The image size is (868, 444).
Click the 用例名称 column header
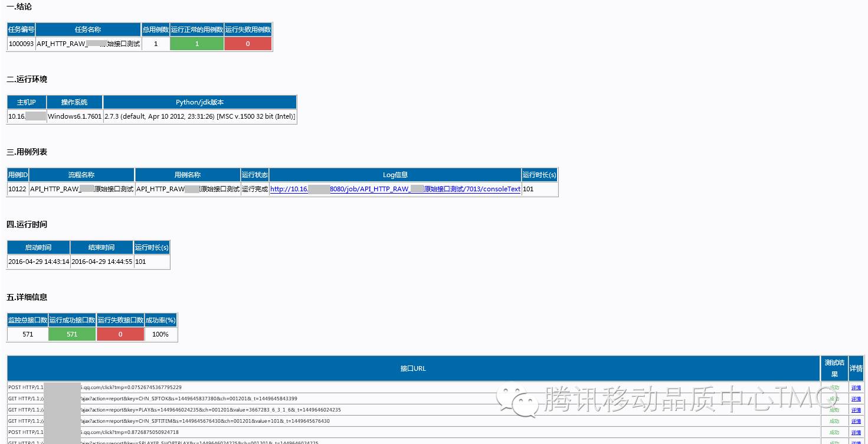coord(188,175)
